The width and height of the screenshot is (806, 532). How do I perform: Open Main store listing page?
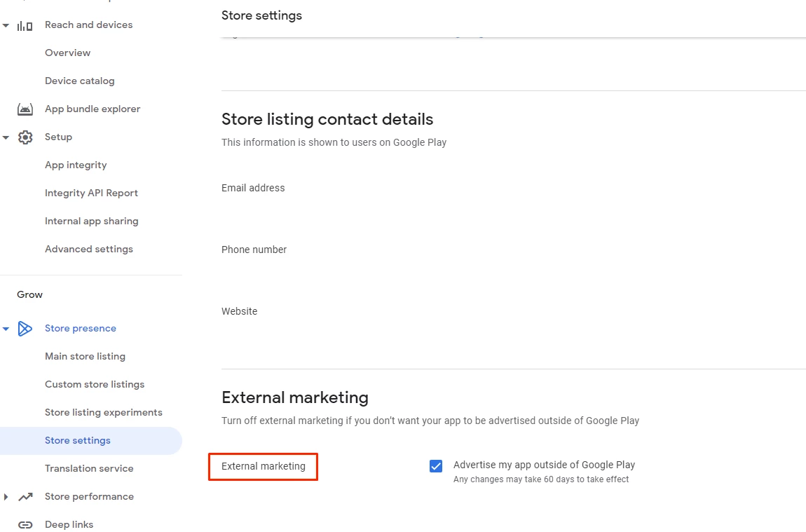85,356
